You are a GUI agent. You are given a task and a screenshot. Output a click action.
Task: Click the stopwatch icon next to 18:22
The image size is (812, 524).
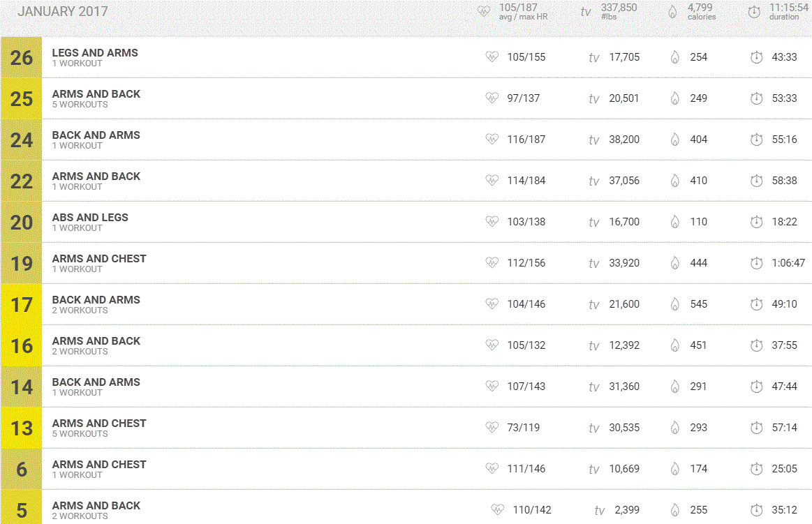(756, 222)
